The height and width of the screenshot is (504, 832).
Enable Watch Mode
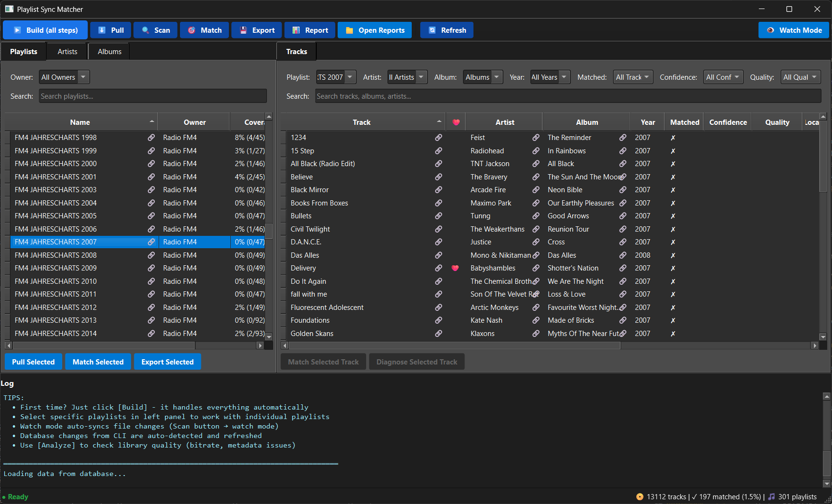794,30
